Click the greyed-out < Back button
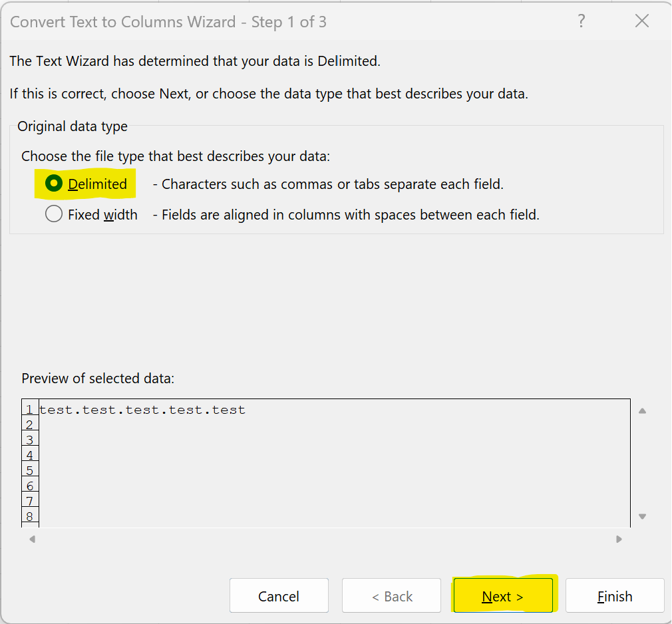672x624 pixels. tap(391, 596)
